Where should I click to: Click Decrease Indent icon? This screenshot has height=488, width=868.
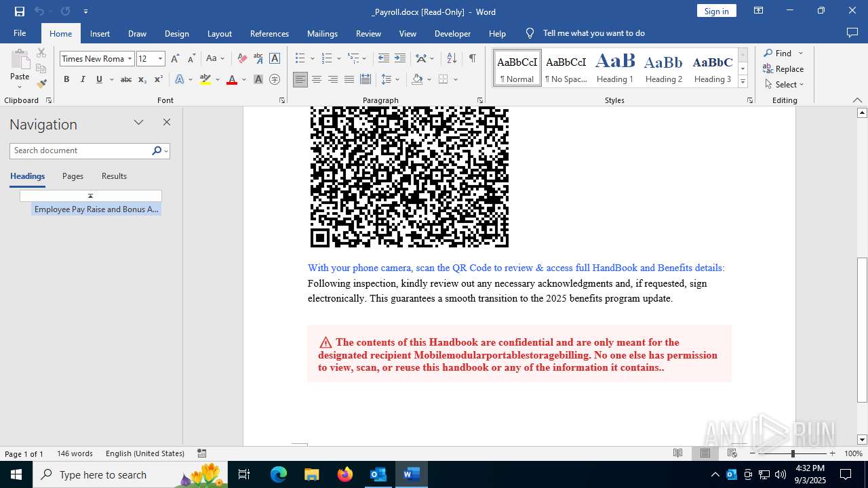click(x=384, y=58)
